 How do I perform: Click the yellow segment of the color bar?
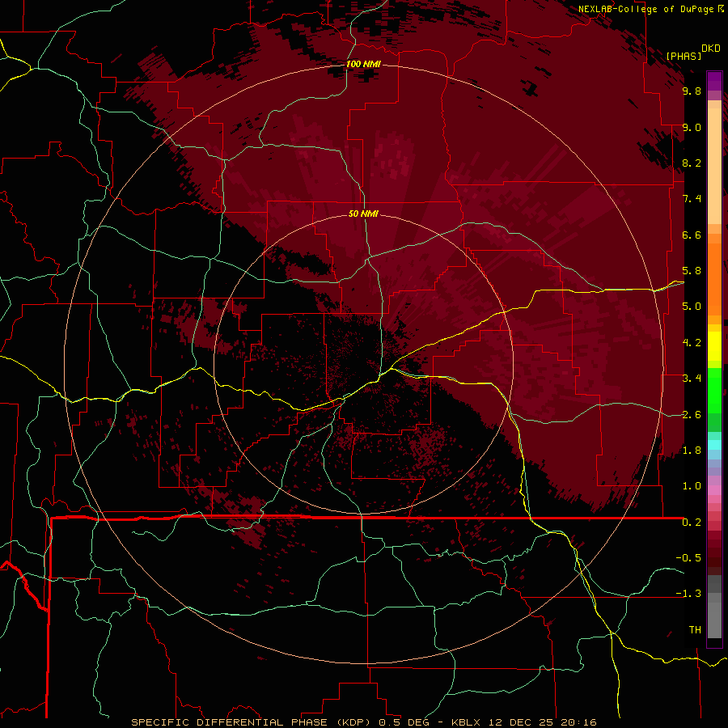click(714, 346)
